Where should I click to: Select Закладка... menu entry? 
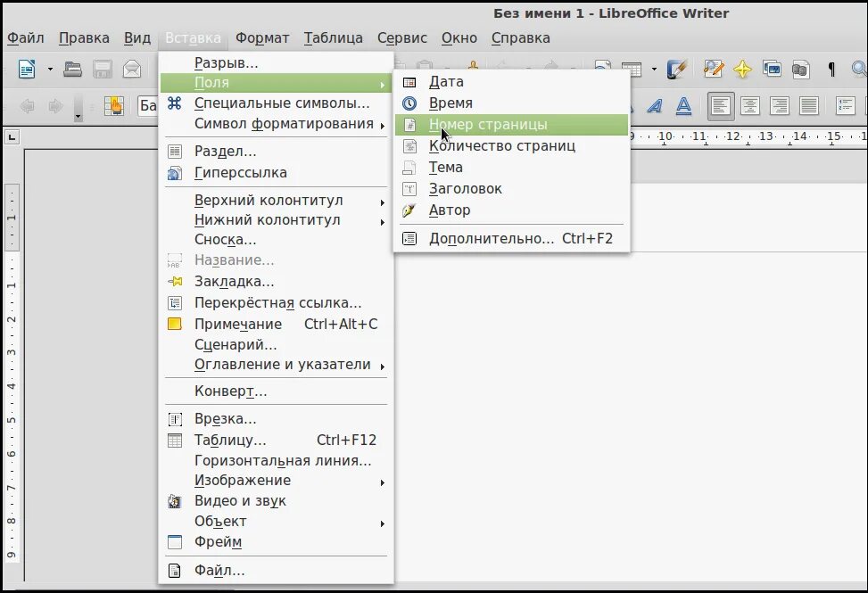(276, 282)
